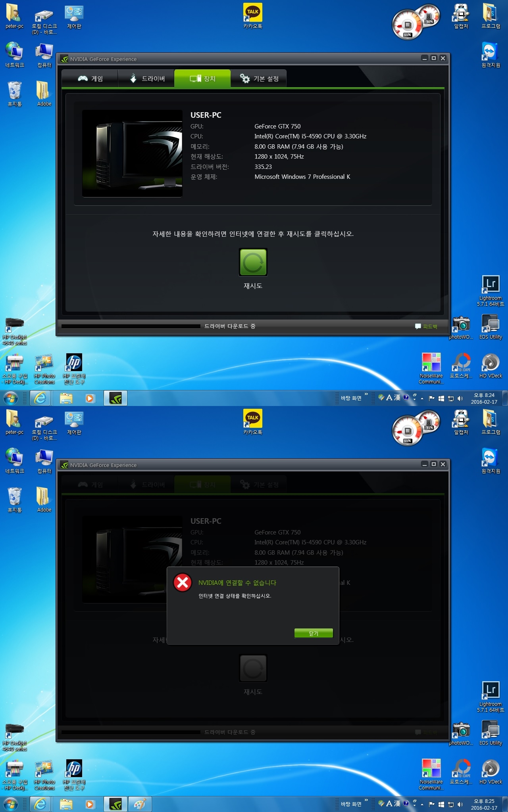
Task: Open 휴지통 recycle bin on upper desktop
Action: tap(14, 94)
